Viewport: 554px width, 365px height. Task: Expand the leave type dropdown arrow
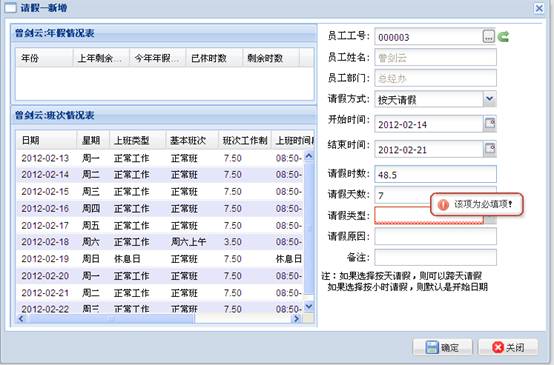[490, 220]
